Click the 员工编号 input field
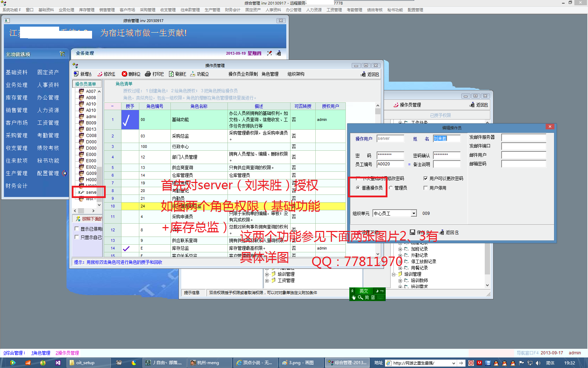 [390, 164]
